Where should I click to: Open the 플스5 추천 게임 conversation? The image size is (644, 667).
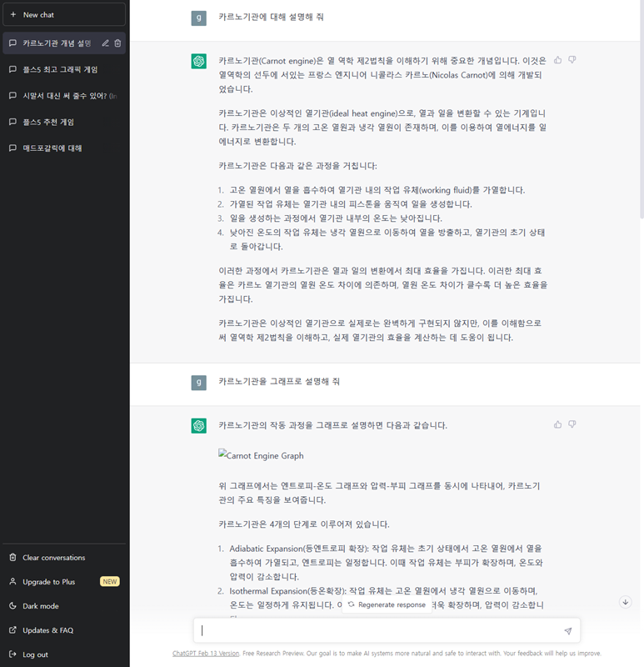click(64, 122)
